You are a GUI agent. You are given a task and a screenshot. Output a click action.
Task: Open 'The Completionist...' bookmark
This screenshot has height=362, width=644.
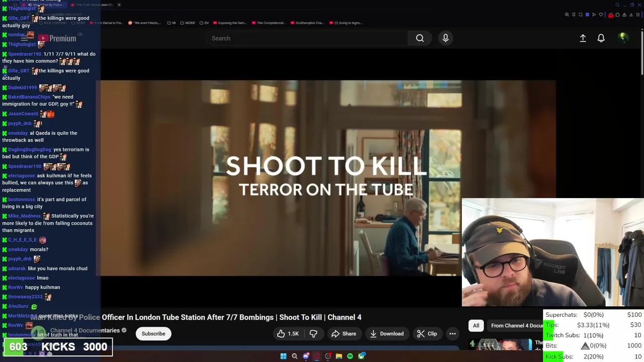tap(269, 23)
